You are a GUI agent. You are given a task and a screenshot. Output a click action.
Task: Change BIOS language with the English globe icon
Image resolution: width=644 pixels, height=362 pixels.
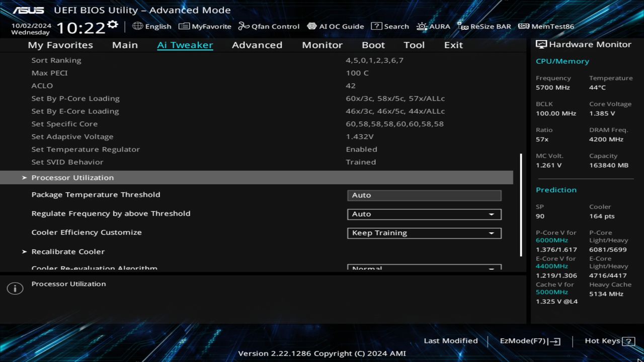pos(152,26)
